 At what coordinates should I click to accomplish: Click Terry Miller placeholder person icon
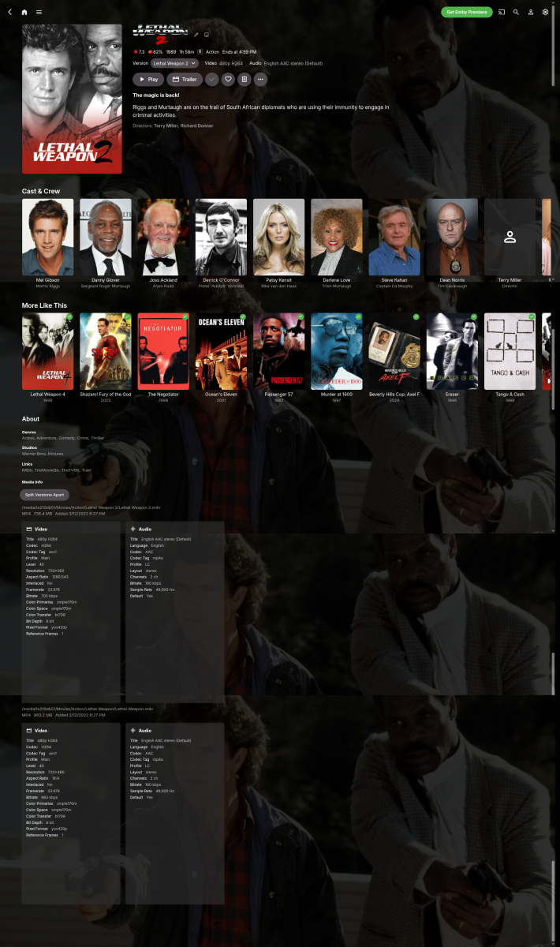[x=510, y=237]
